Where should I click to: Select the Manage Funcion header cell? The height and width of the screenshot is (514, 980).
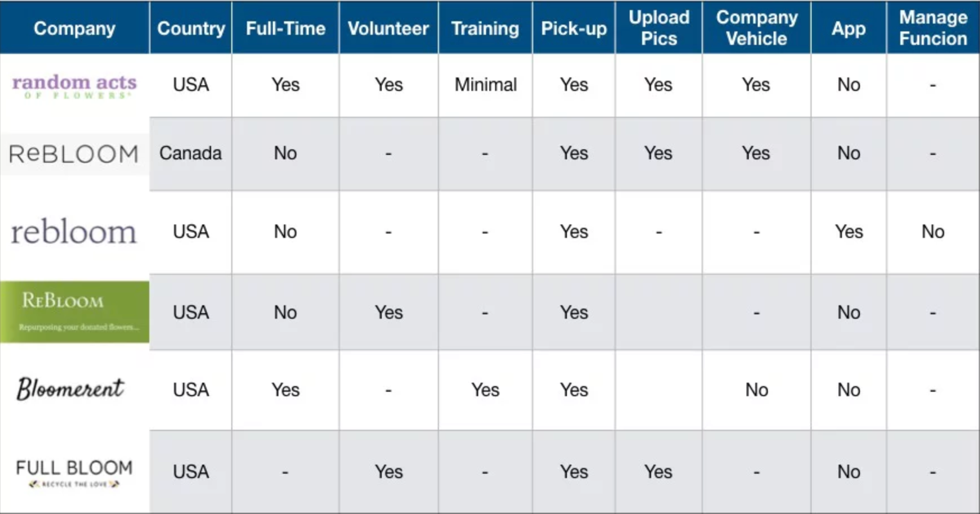(x=933, y=27)
